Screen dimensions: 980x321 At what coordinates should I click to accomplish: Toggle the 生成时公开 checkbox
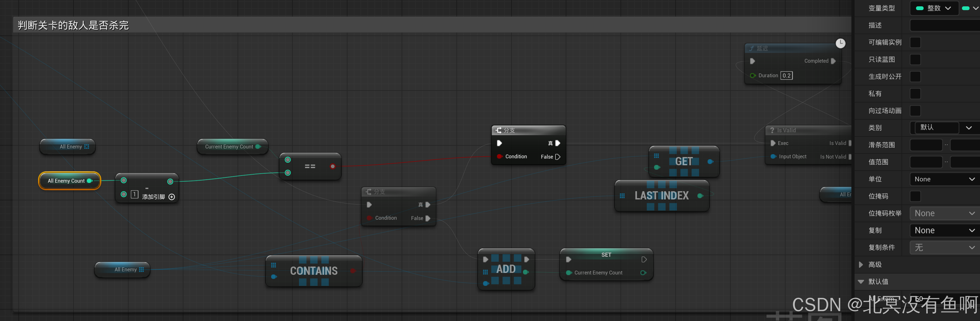coord(915,76)
